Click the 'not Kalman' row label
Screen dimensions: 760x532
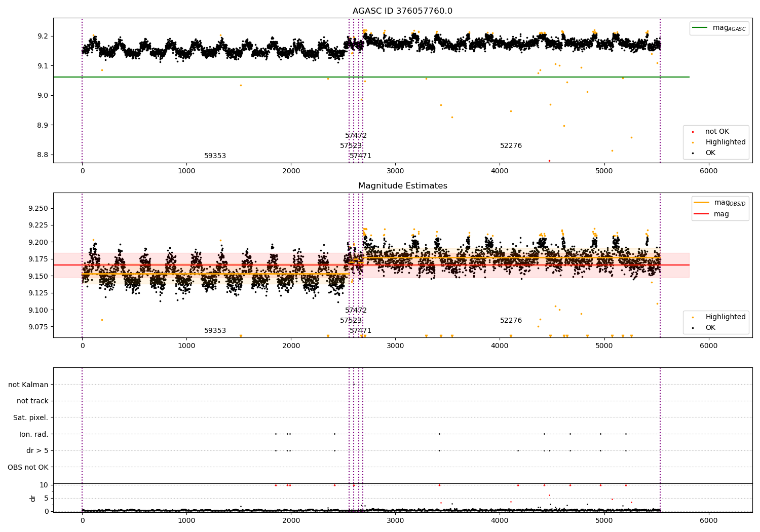[28, 385]
